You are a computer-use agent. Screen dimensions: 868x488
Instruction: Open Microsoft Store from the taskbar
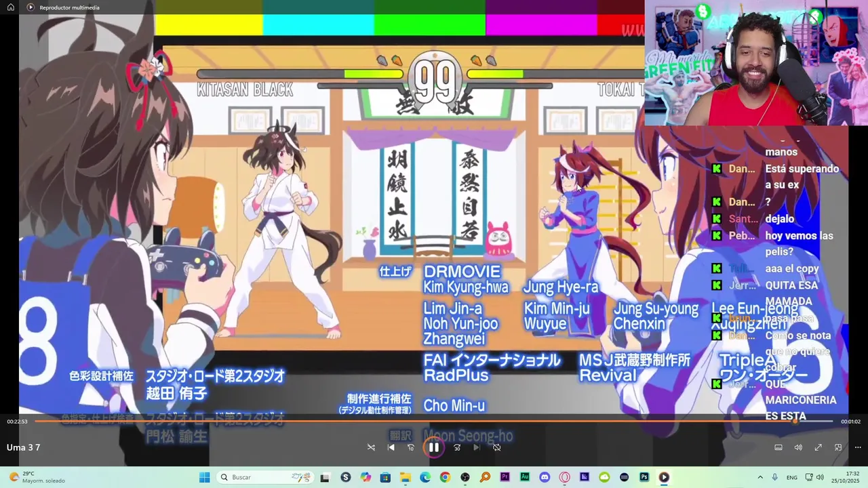coord(385,477)
